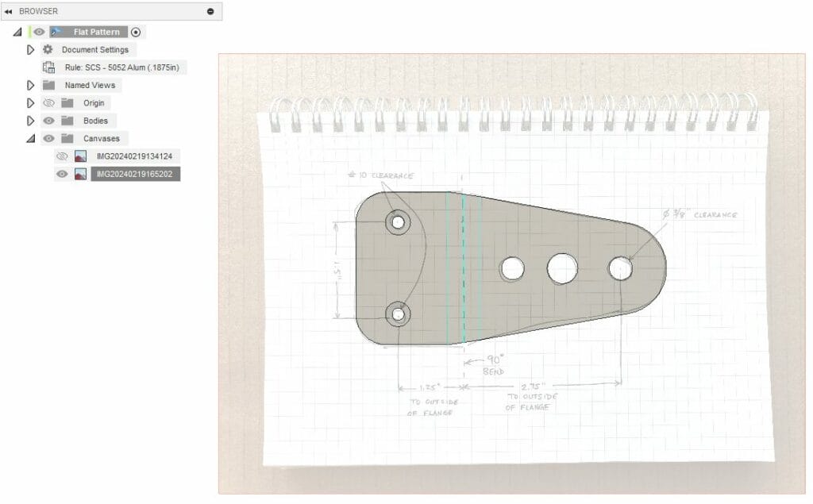Show the Origin folder via eye icon
Image resolution: width=813 pixels, height=504 pixels.
click(48, 103)
